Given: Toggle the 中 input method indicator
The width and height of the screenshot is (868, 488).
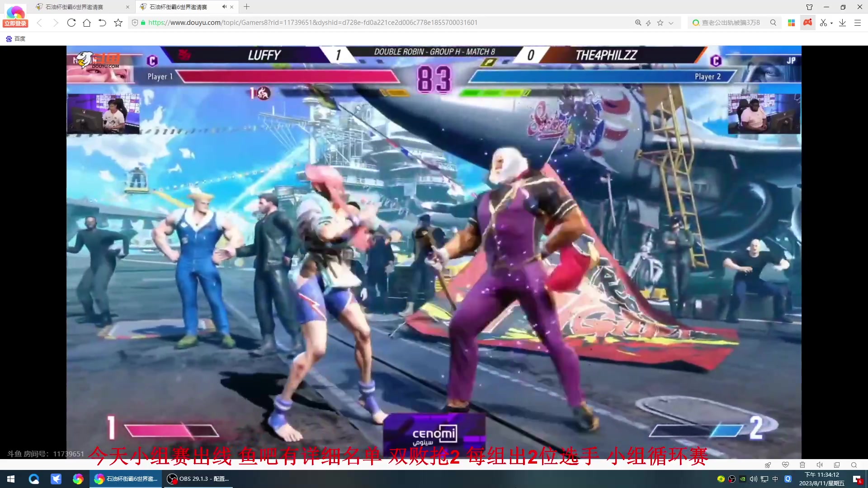Looking at the screenshot, I should 775,479.
